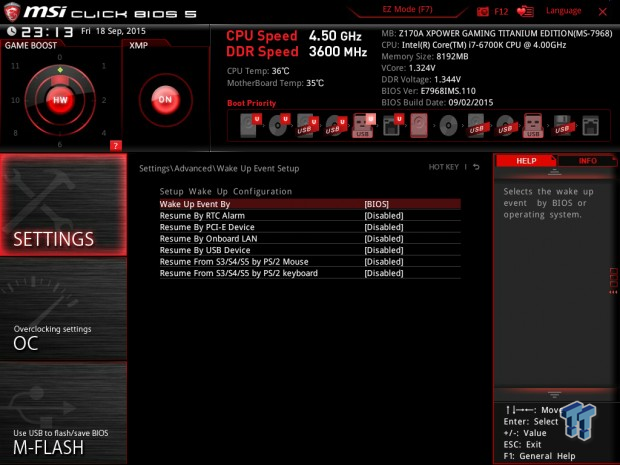Click the clock icon beside the time
Image resolution: width=620 pixels, height=465 pixels.
pyautogui.click(x=12, y=31)
